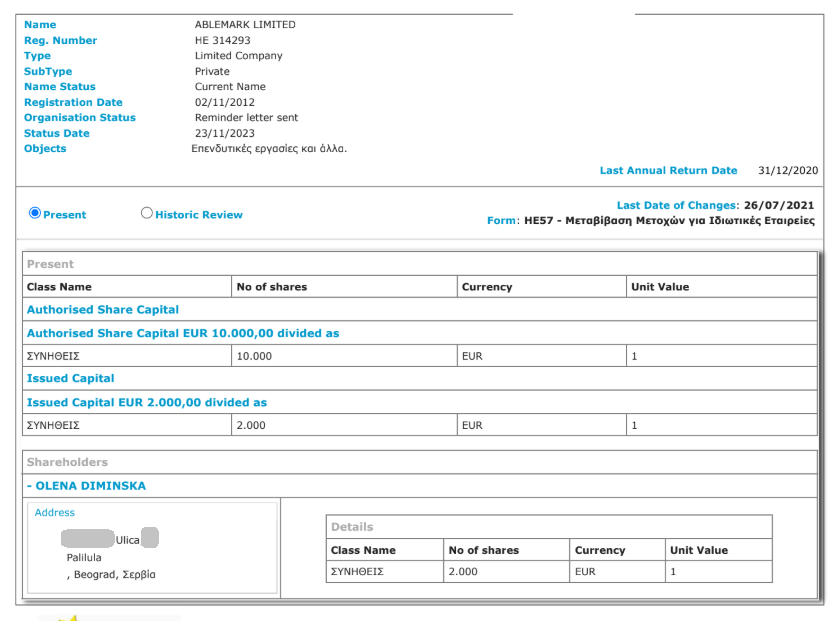Image resolution: width=835 pixels, height=621 pixels.
Task: Click the date 26/07/2021
Action: tap(779, 206)
